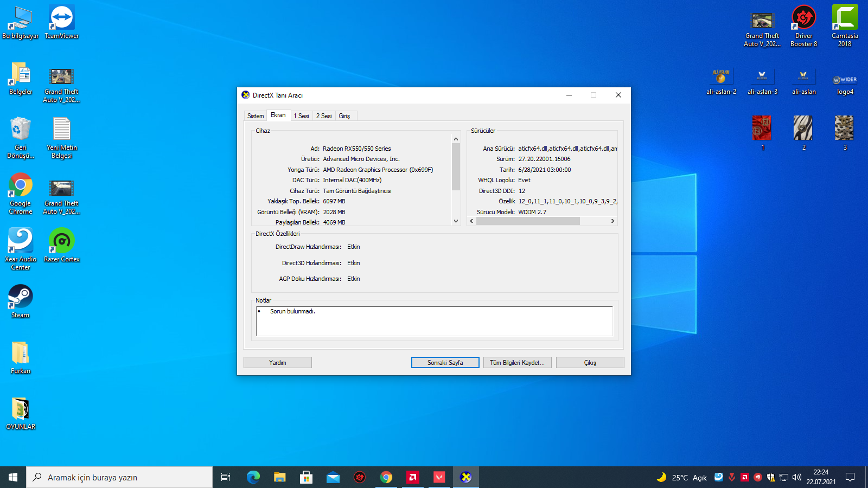Select version 27.20.22001.16006 text

pyautogui.click(x=544, y=159)
